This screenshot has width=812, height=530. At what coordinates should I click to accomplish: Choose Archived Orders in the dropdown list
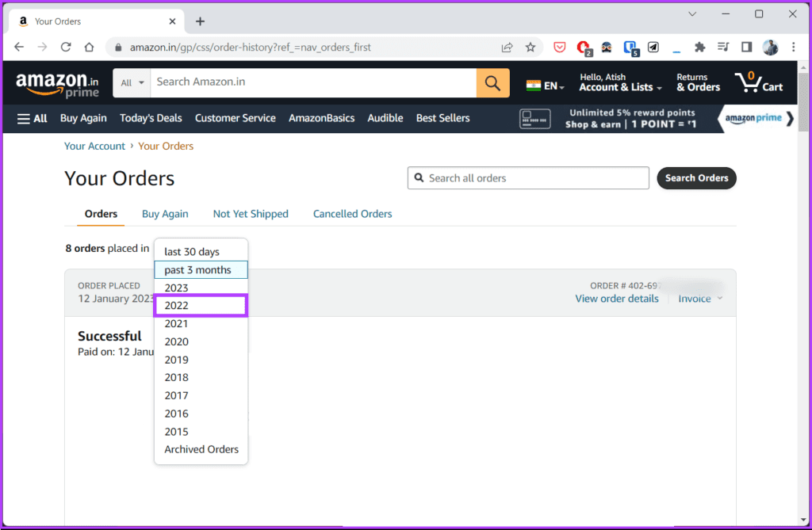click(x=201, y=449)
